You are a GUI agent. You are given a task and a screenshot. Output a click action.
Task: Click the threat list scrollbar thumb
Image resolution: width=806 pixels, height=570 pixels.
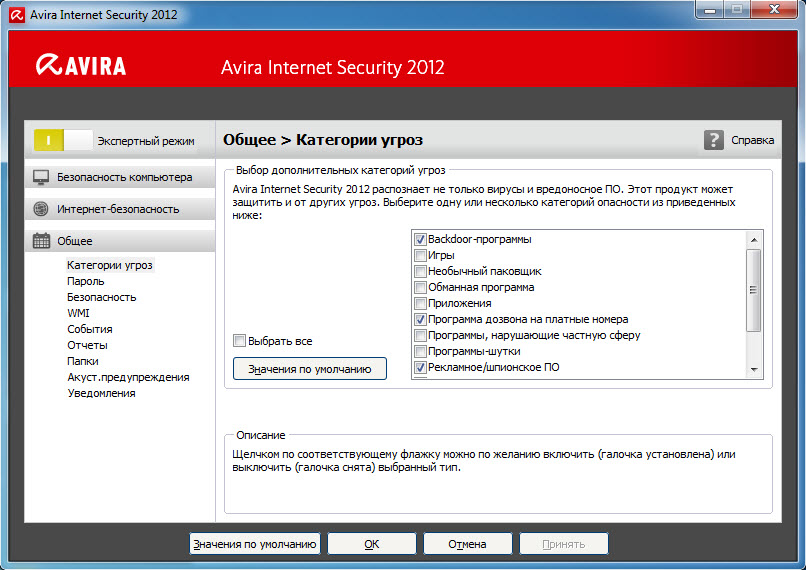point(754,290)
